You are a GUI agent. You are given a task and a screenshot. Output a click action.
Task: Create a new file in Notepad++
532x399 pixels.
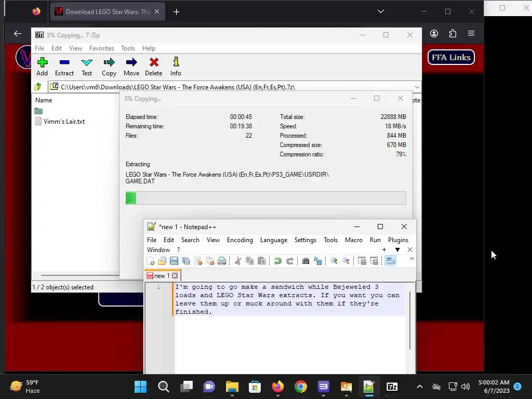150,261
